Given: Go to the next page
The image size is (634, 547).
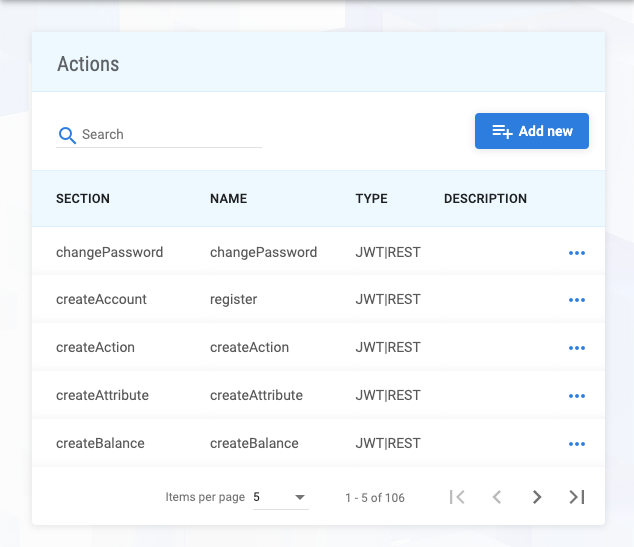Looking at the screenshot, I should click(x=537, y=497).
